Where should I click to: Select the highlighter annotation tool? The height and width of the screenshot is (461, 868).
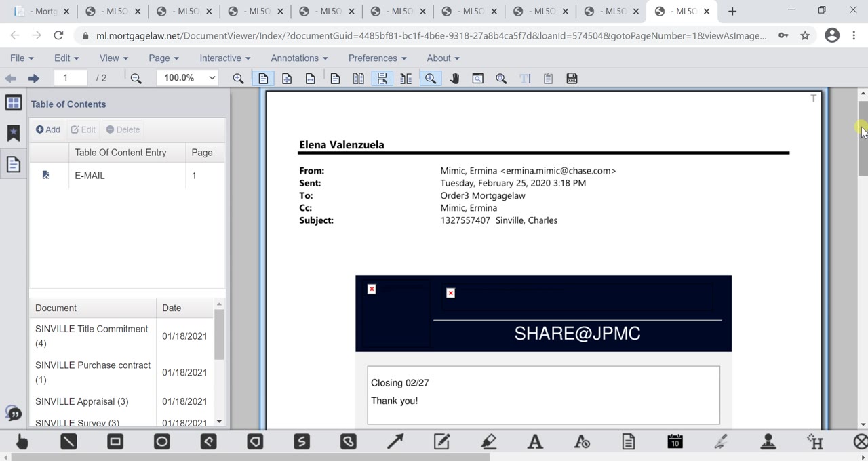pyautogui.click(x=488, y=442)
